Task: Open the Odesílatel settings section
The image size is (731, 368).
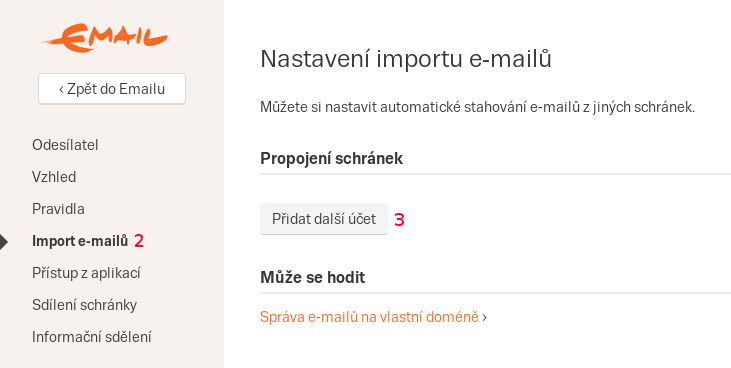Action: (x=65, y=145)
